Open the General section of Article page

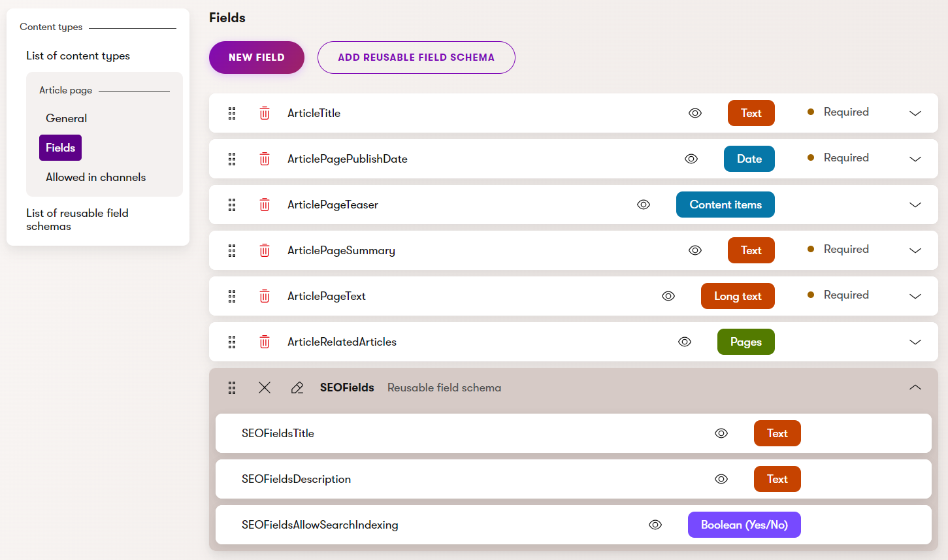[x=66, y=118]
